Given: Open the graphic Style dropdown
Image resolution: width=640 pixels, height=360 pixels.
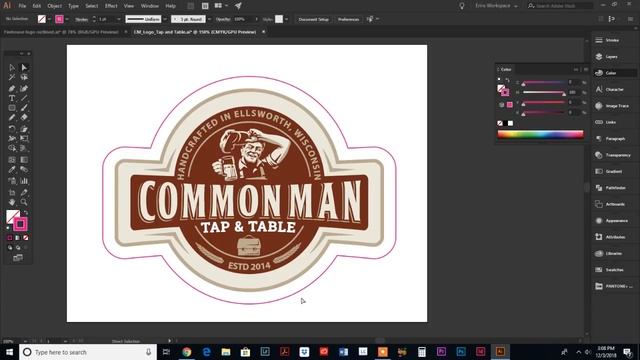Looking at the screenshot, I should [x=286, y=19].
